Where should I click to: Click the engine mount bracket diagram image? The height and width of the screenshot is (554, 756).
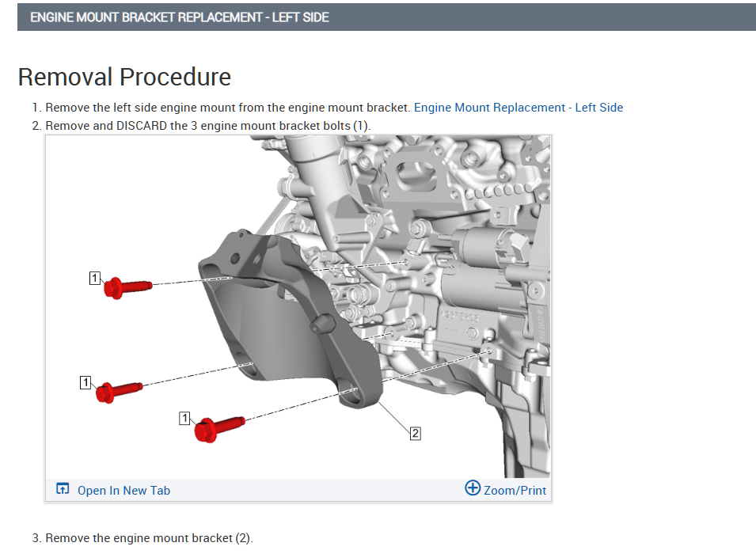click(298, 306)
